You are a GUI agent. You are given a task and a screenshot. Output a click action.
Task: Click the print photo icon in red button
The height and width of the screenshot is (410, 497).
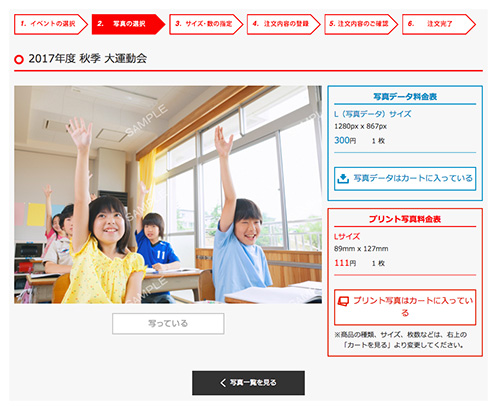[343, 301]
